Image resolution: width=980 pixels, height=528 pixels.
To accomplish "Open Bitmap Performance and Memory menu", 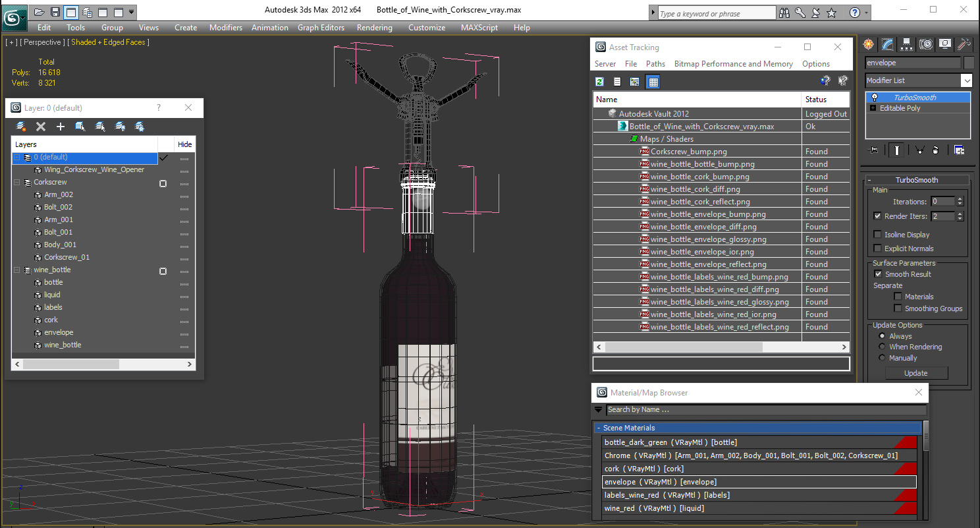I will (x=733, y=64).
